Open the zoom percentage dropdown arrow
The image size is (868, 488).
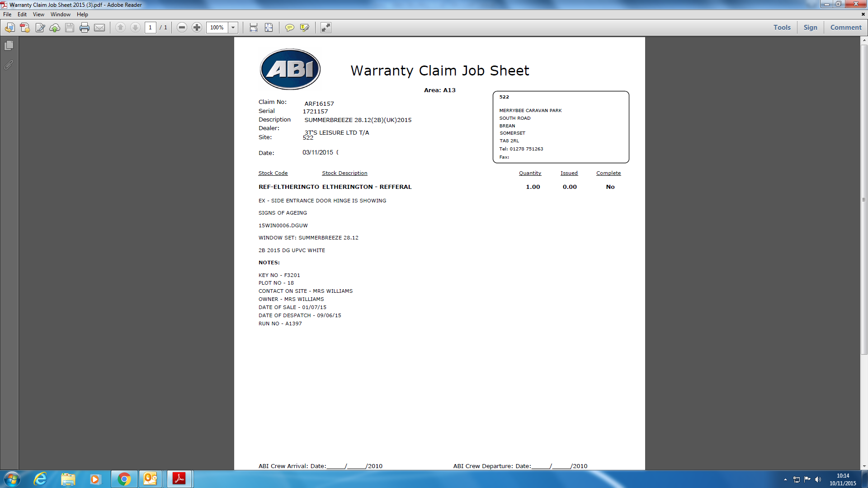tap(233, 28)
